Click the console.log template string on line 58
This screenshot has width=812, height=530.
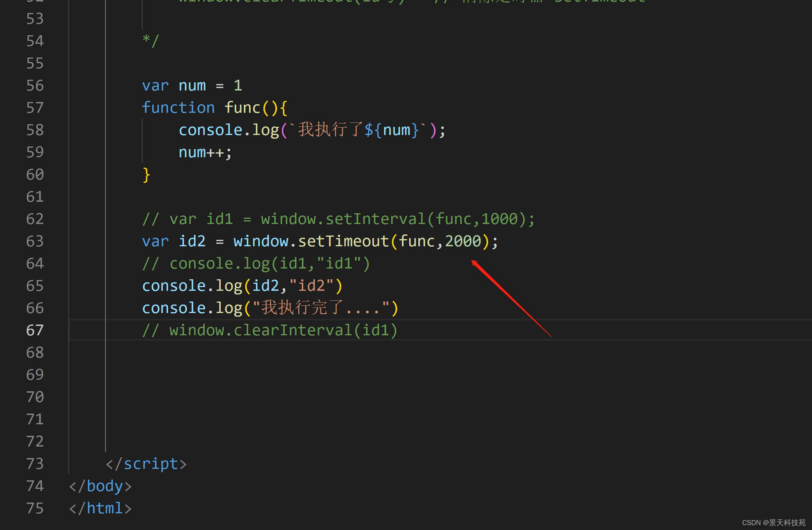[x=358, y=130]
